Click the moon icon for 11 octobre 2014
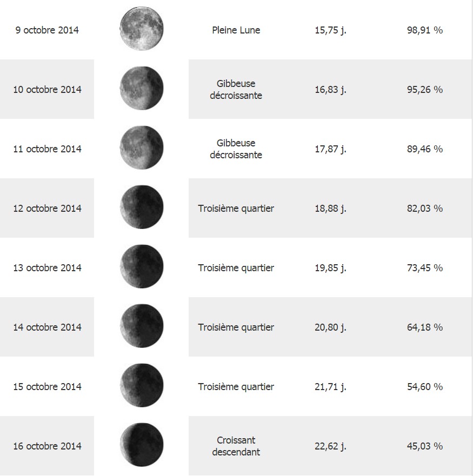This screenshot has height=476, width=473. (142, 148)
